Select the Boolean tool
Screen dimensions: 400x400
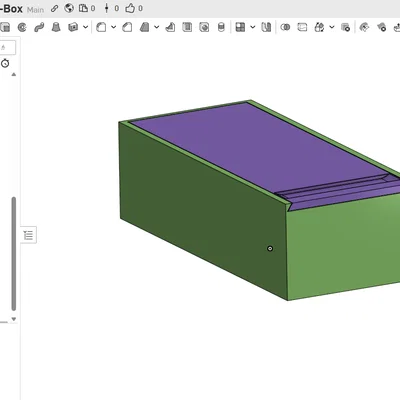[x=285, y=27]
